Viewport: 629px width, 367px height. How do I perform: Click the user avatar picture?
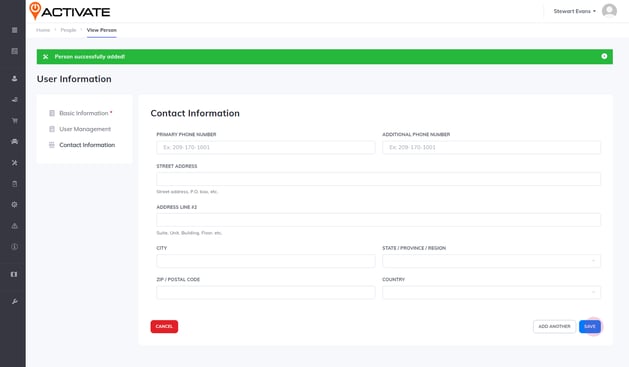point(609,11)
